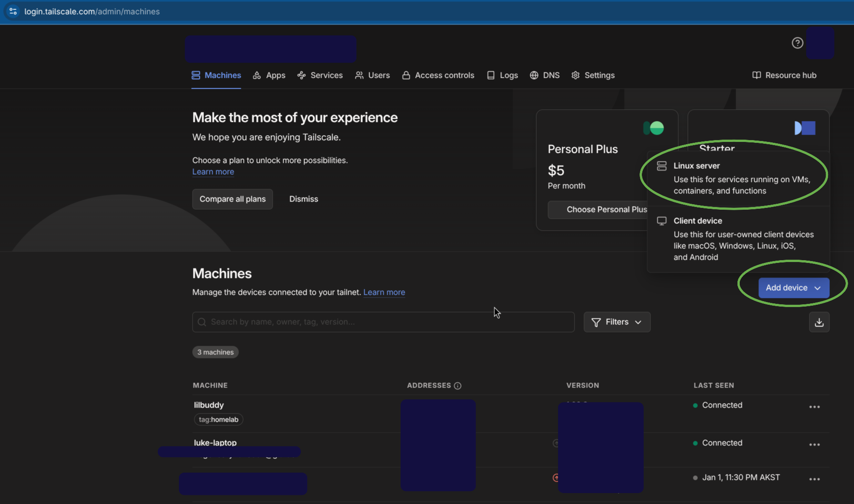Click the help question mark icon

click(x=797, y=43)
